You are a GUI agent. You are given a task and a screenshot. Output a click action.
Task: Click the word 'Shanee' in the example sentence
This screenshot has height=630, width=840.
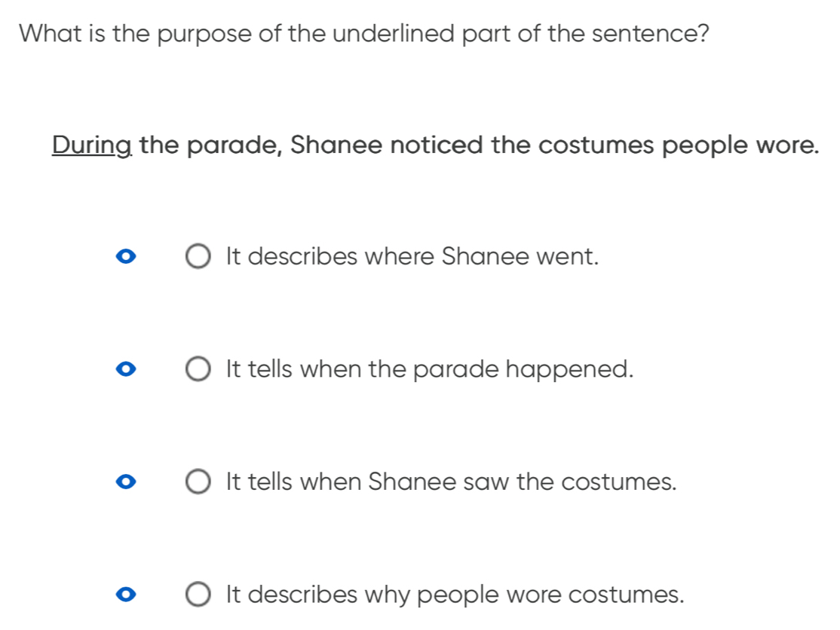point(336,145)
